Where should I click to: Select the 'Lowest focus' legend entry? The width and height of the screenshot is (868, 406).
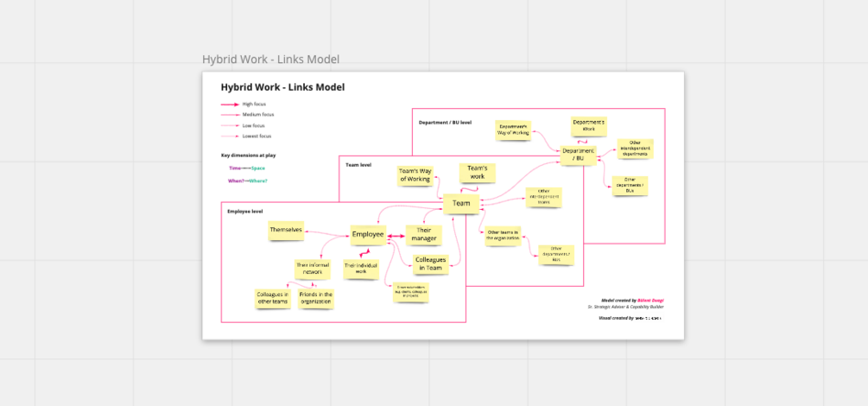coord(246,136)
